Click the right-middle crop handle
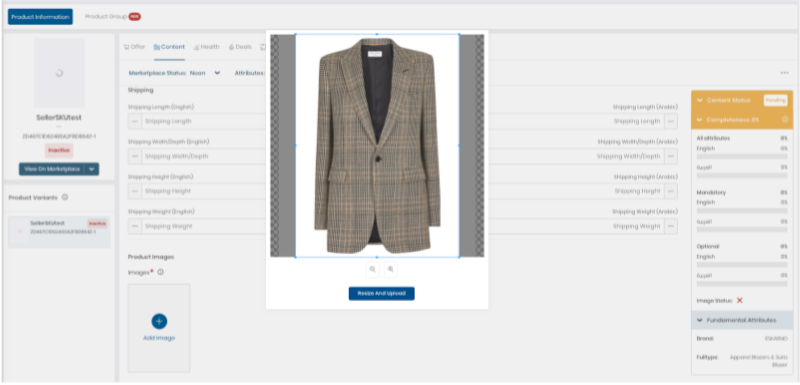The width and height of the screenshot is (800, 385). pos(459,146)
